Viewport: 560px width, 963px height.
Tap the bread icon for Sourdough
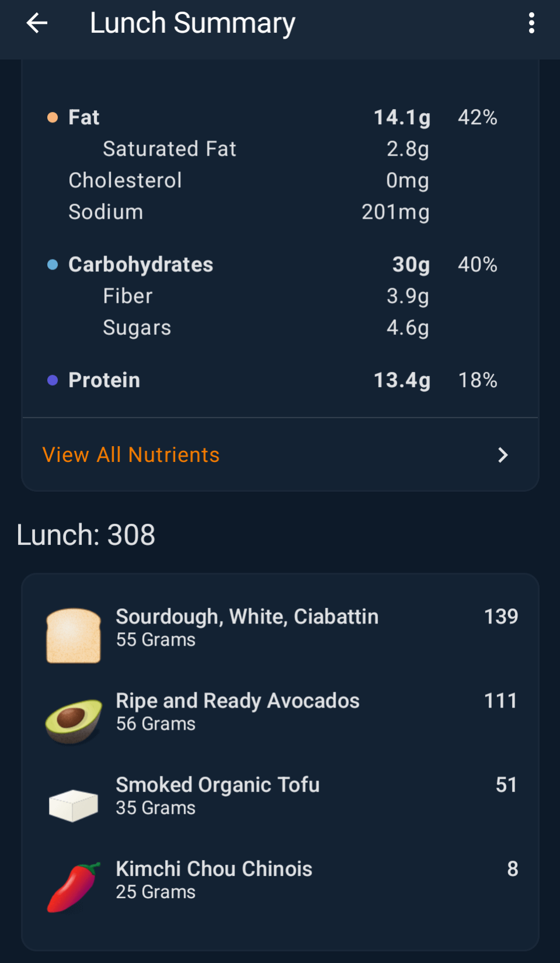[x=73, y=635]
